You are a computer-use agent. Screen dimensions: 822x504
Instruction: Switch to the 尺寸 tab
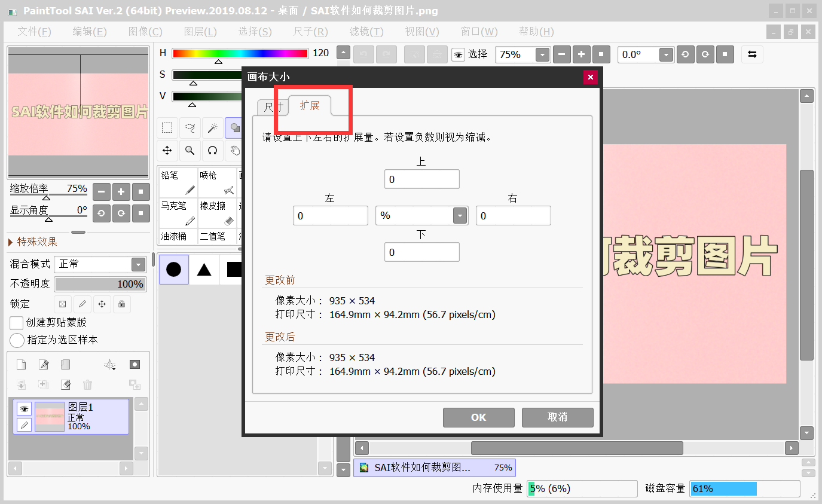coord(273,107)
